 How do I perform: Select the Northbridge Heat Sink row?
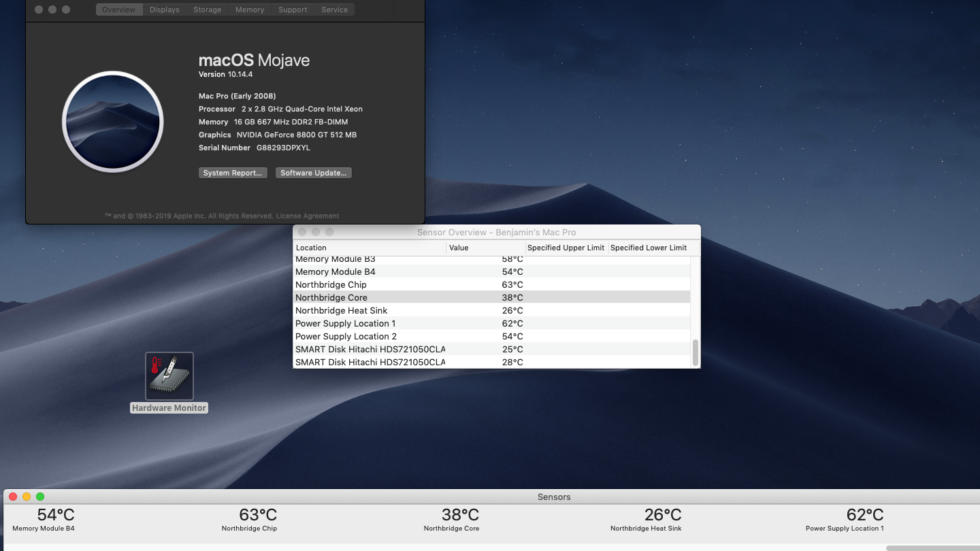[x=491, y=310]
